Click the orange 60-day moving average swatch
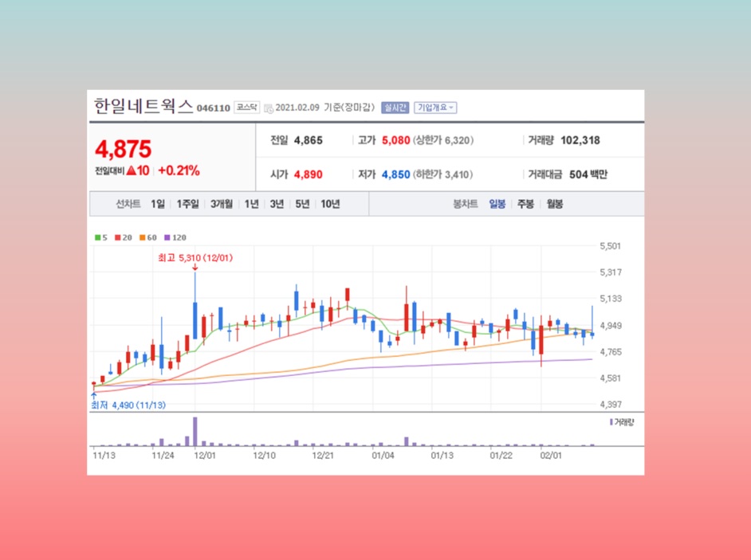Screen dimensions: 751x560 pos(142,237)
